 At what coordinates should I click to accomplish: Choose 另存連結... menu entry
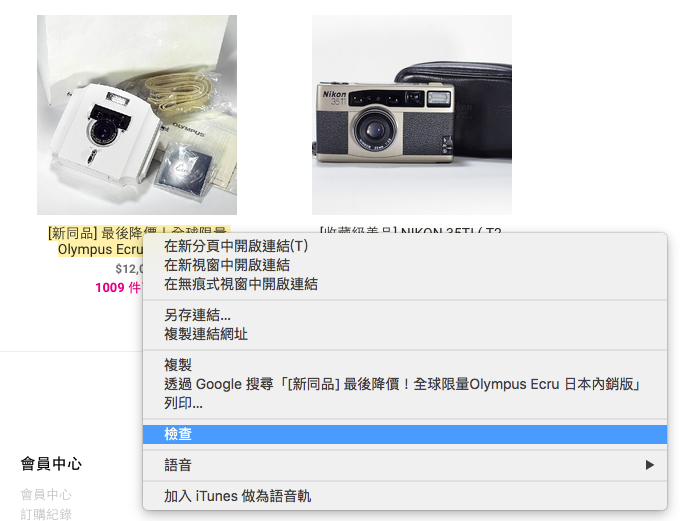pyautogui.click(x=405, y=315)
